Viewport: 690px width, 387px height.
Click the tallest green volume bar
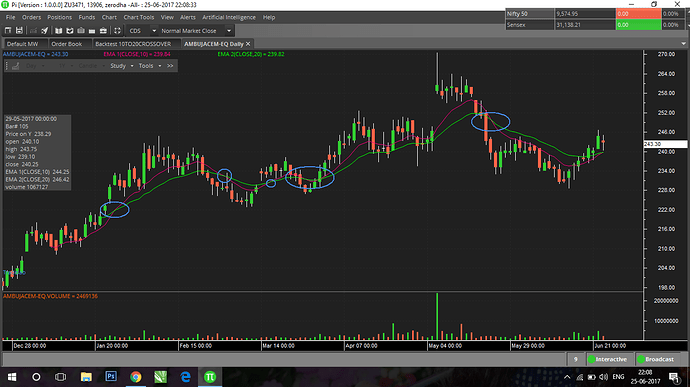437,316
